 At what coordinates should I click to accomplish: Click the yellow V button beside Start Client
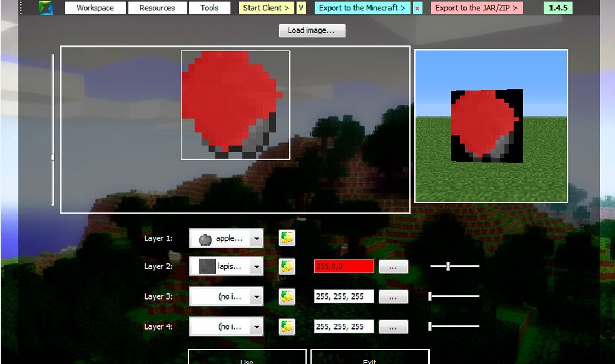pyautogui.click(x=301, y=8)
